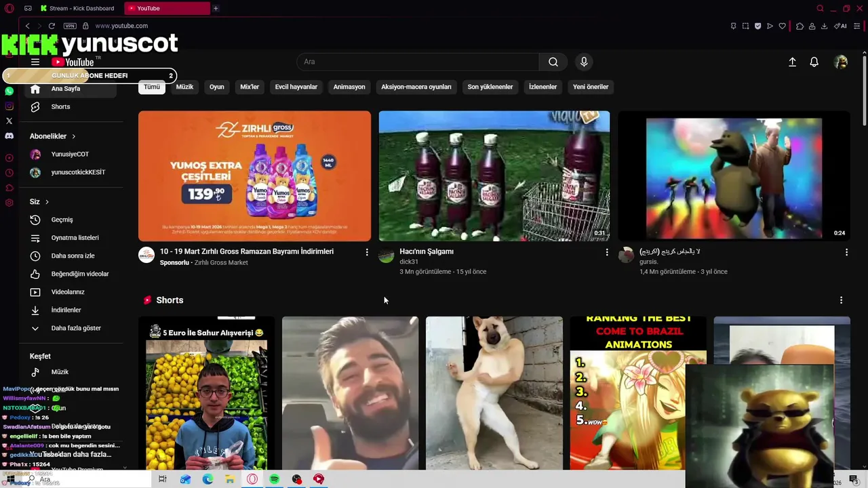Play the Hacı'nın Şalgamı video thumbnail
This screenshot has height=488, width=868.
(x=494, y=176)
